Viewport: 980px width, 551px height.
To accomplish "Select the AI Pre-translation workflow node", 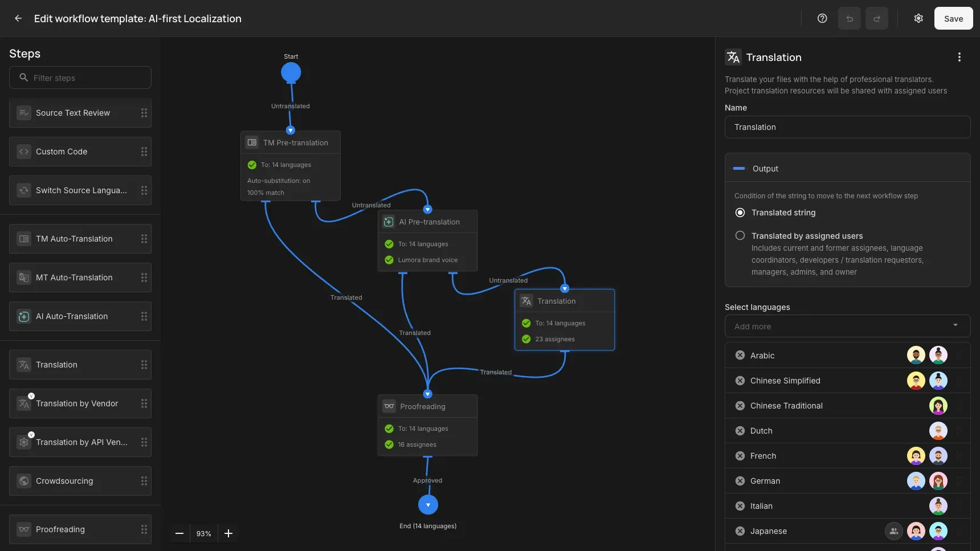I will (x=428, y=240).
